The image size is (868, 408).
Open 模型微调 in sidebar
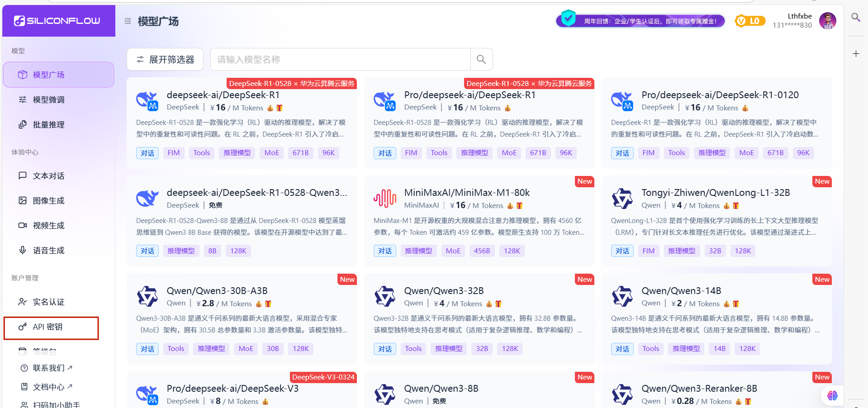click(x=58, y=100)
